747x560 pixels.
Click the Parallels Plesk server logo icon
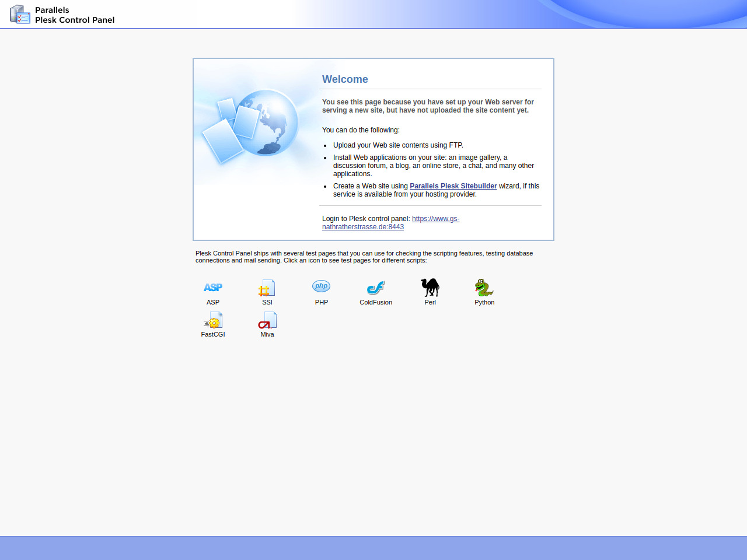(20, 15)
